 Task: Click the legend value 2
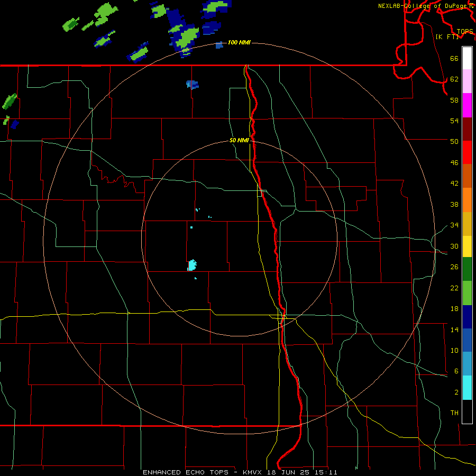click(456, 392)
